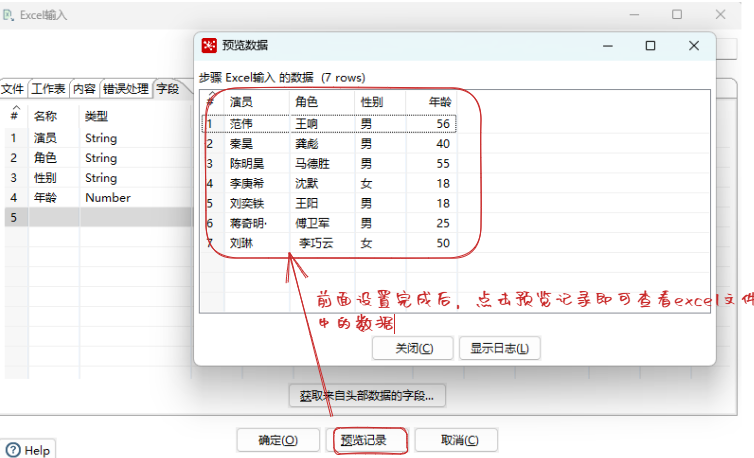Click the empty name cell in row 5
This screenshot has width=754, height=458.
(x=54, y=217)
